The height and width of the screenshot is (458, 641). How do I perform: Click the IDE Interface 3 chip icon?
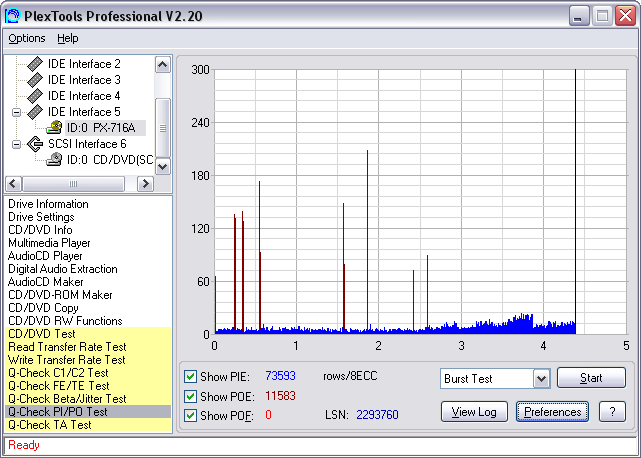(35, 80)
